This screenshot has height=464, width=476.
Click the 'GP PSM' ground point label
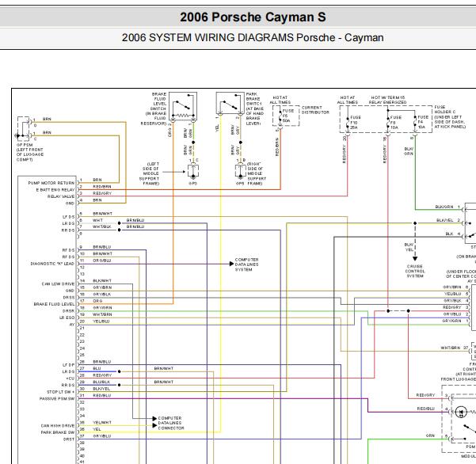coord(25,145)
